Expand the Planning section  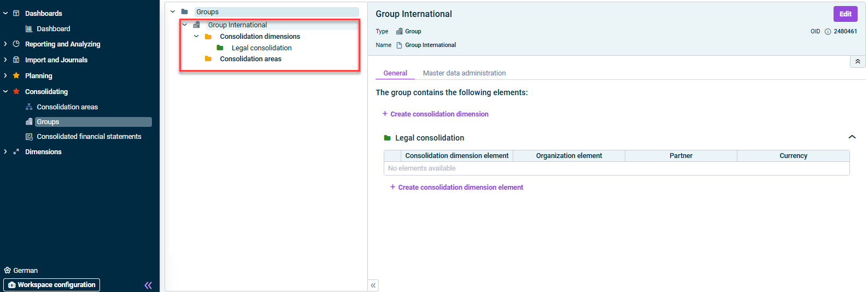point(5,75)
